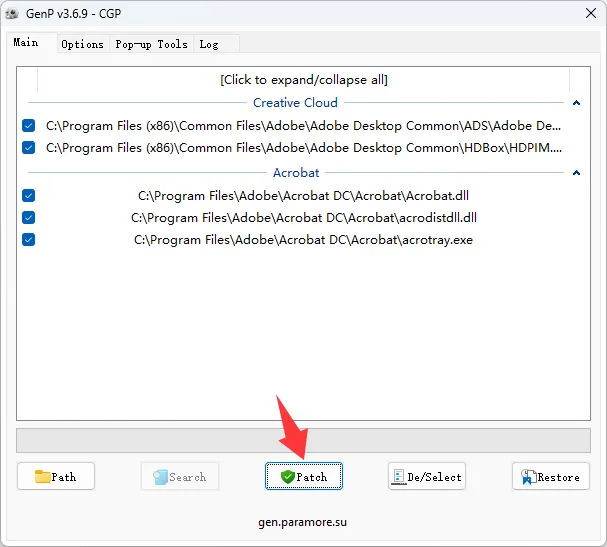Image resolution: width=607 pixels, height=547 pixels.
Task: Select the acrodistdll.dll path text
Action: coord(304,218)
